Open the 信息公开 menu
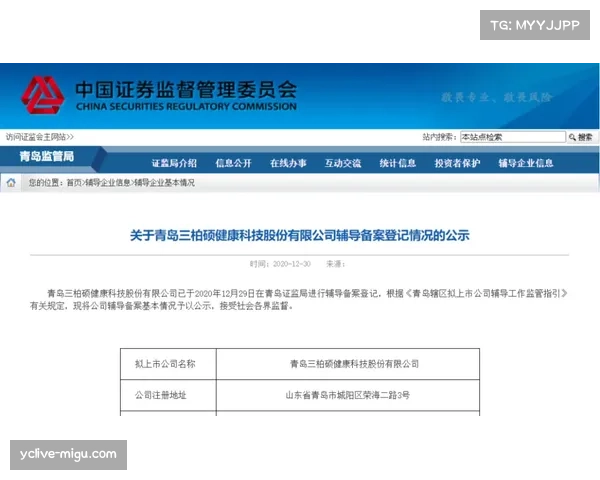This screenshot has height=480, width=600. click(x=233, y=163)
